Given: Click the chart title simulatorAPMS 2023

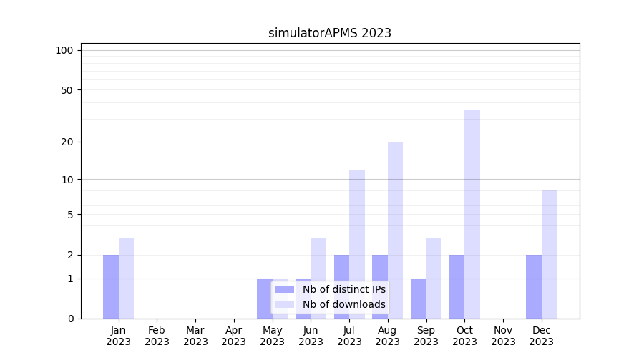Looking at the screenshot, I should [x=329, y=33].
